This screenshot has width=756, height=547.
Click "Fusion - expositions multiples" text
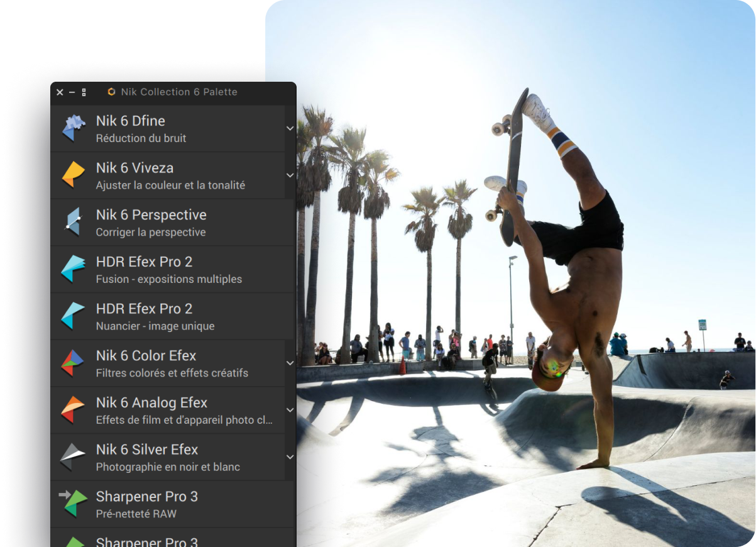(x=169, y=279)
